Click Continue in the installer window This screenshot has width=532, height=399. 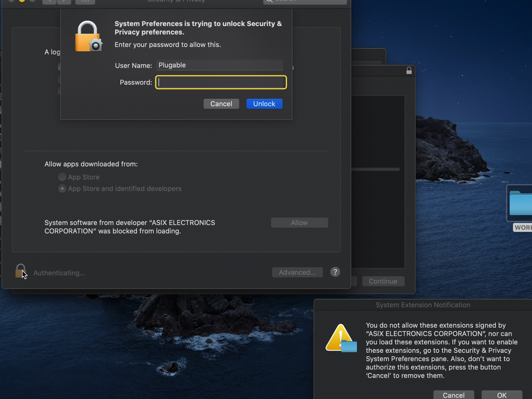(x=383, y=281)
